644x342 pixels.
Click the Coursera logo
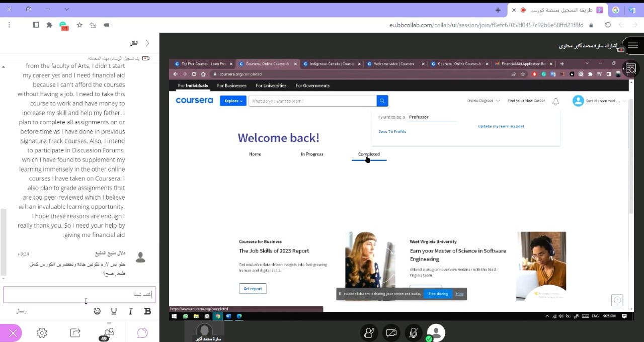(x=194, y=101)
